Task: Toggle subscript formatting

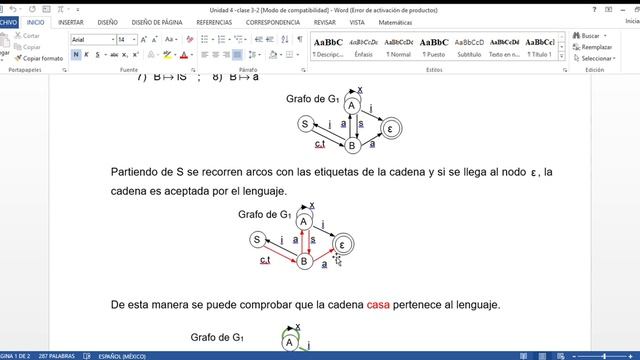Action: (125, 55)
